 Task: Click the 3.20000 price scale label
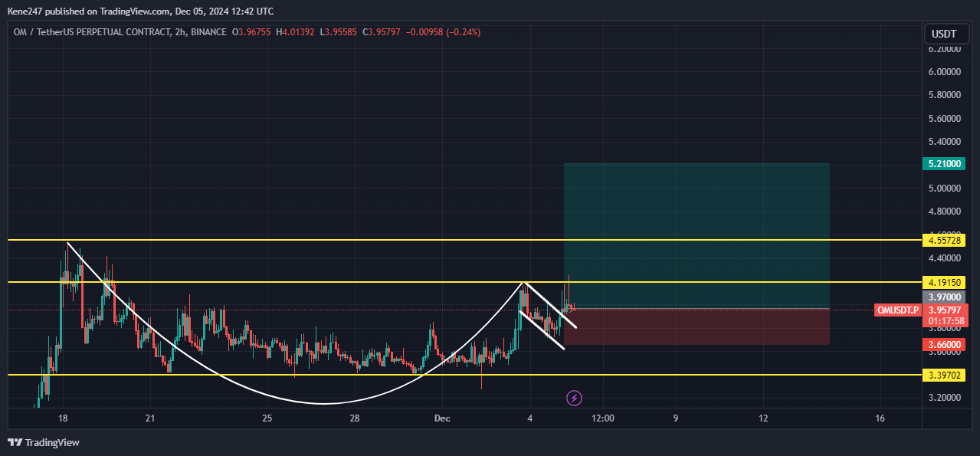[x=943, y=399]
